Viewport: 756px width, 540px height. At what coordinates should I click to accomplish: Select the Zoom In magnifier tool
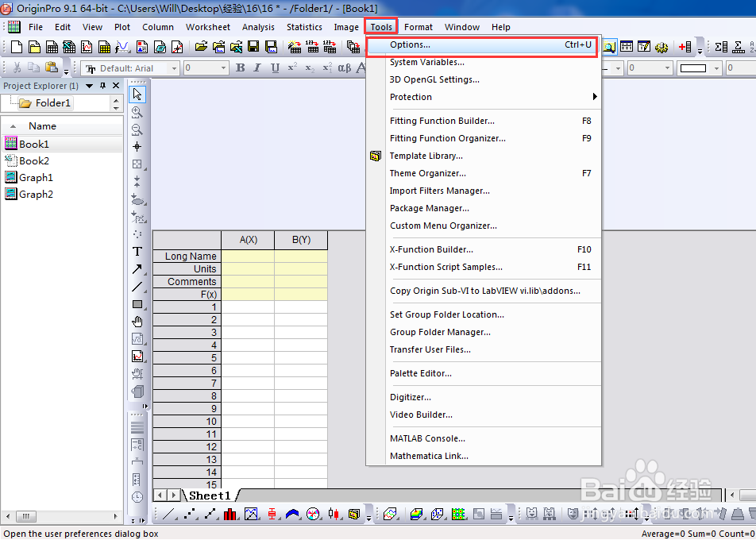tap(137, 112)
